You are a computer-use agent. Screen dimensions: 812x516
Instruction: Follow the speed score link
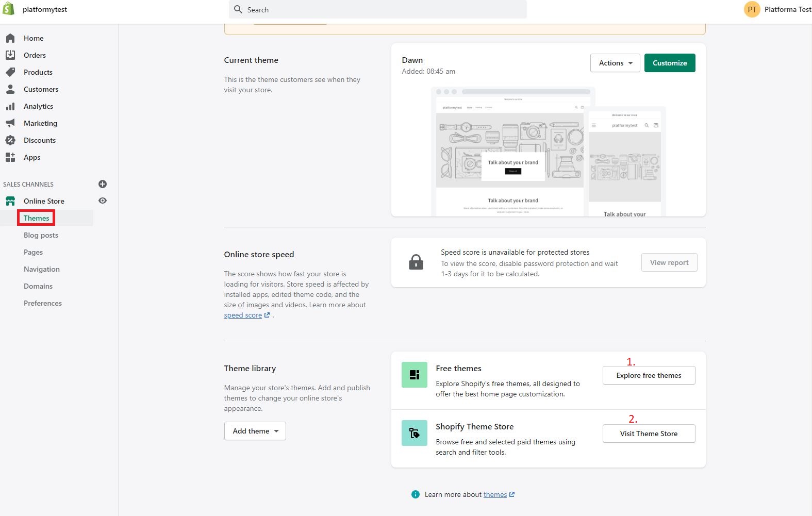click(243, 315)
